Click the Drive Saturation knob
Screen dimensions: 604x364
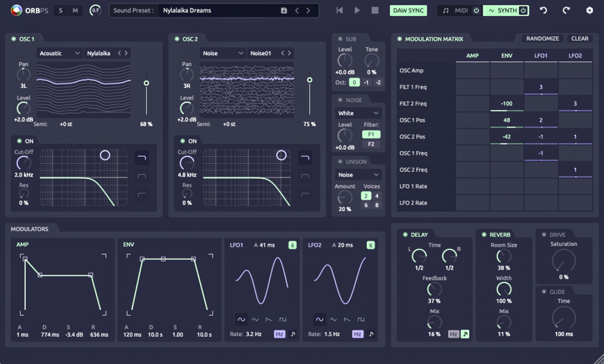tap(564, 261)
